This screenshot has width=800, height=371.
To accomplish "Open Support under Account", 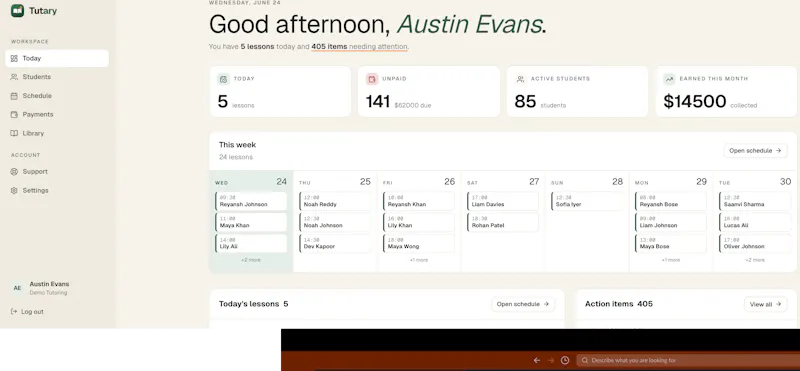I will click(57, 172).
